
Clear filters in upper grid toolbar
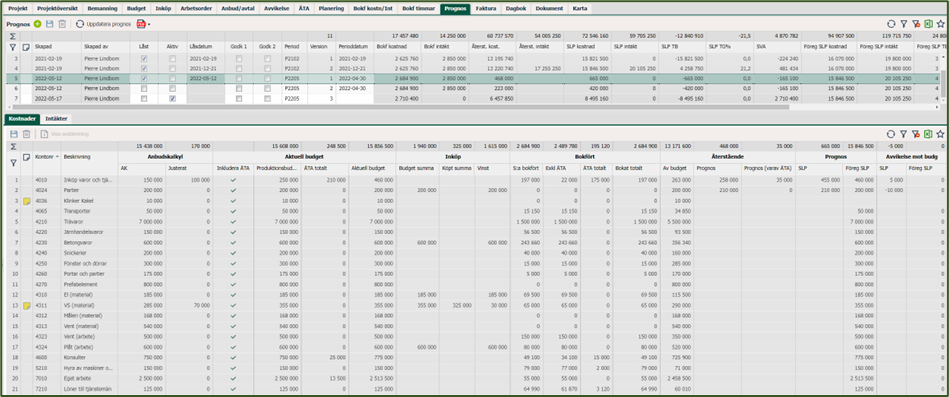pos(916,24)
